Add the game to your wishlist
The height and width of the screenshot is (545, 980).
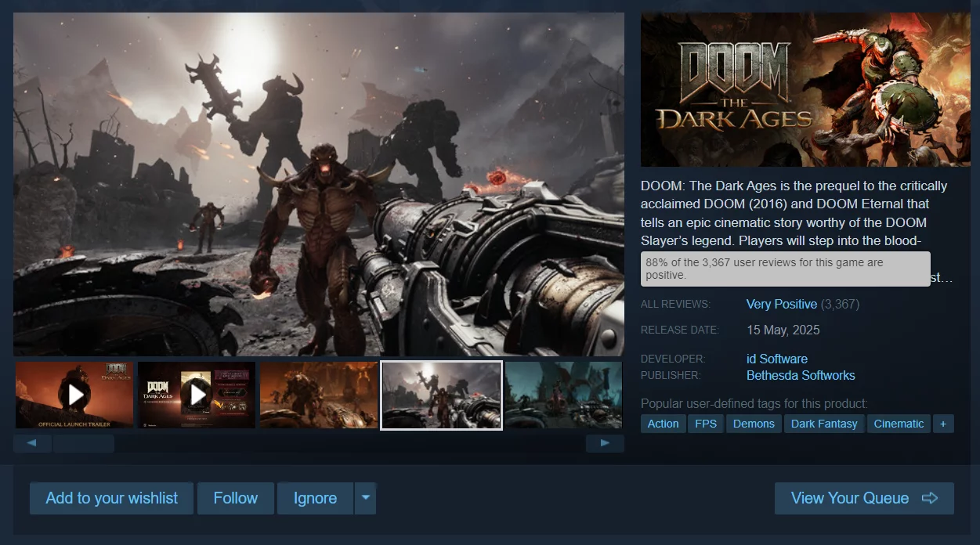coord(111,498)
